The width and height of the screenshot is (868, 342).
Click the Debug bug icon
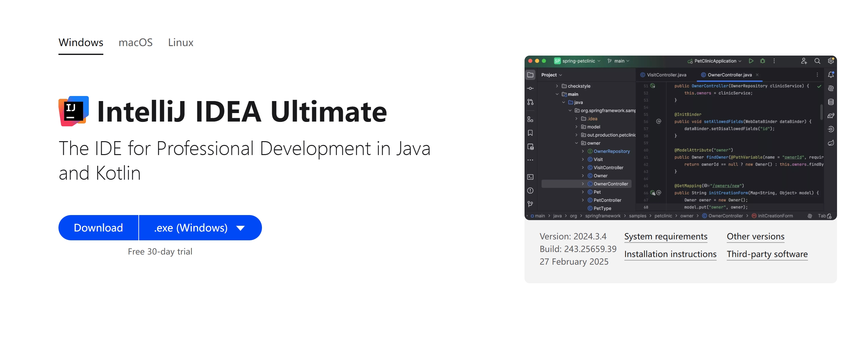pos(762,61)
